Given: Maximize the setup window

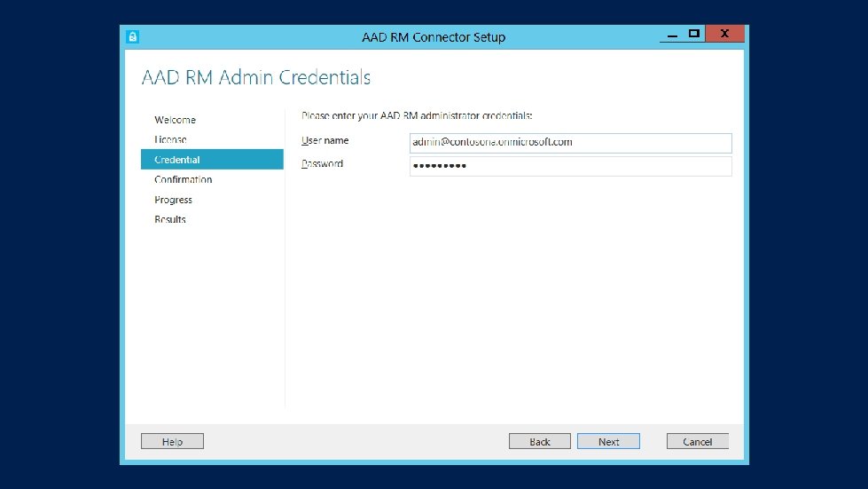Looking at the screenshot, I should coord(694,34).
